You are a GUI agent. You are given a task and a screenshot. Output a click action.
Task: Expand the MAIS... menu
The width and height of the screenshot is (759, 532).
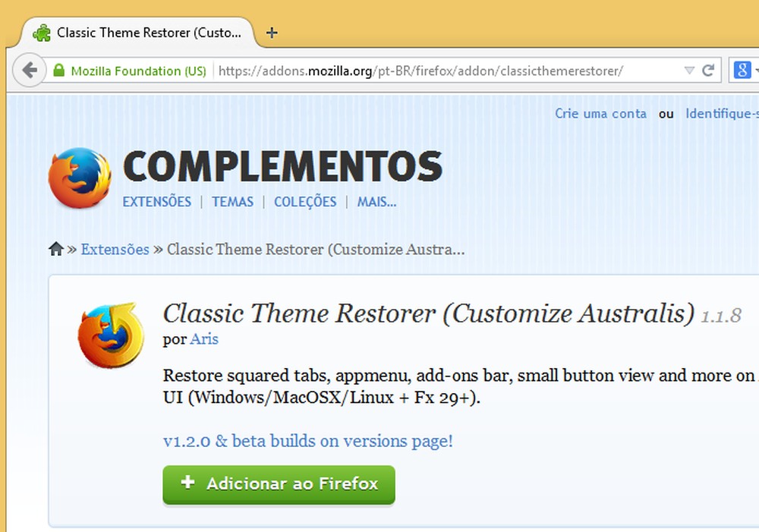tap(376, 202)
